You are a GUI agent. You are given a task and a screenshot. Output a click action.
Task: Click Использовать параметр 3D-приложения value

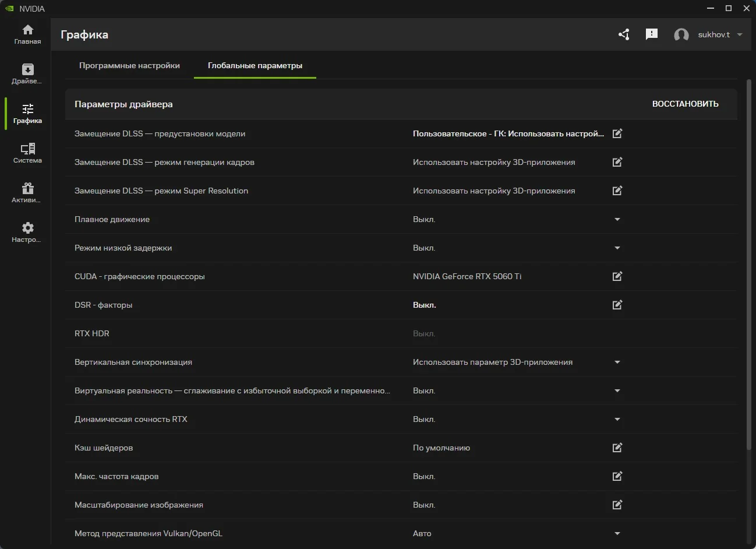[493, 362]
